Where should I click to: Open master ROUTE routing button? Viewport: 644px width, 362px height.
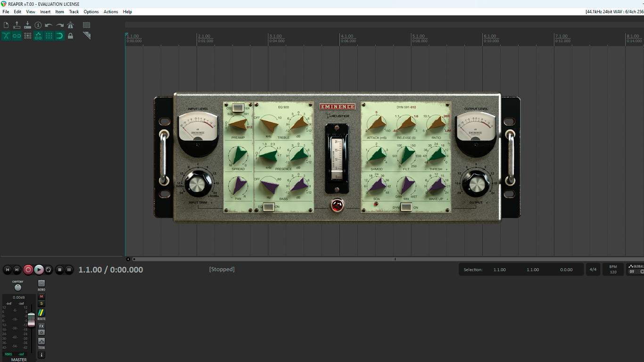click(x=41, y=313)
